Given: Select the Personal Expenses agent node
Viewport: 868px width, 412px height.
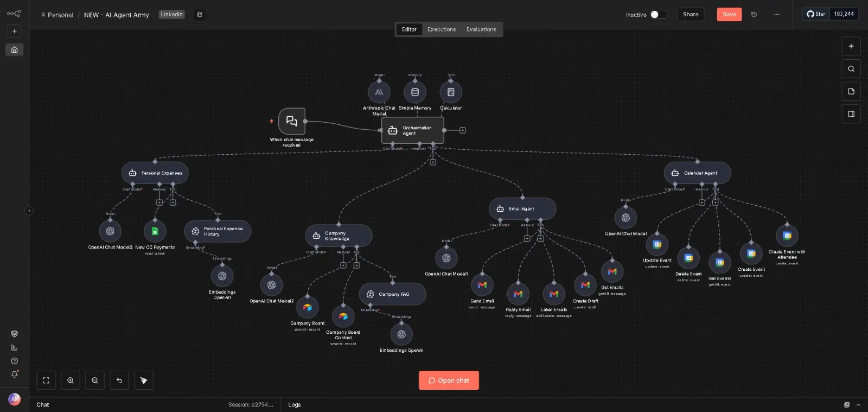Looking at the screenshot, I should tap(155, 173).
